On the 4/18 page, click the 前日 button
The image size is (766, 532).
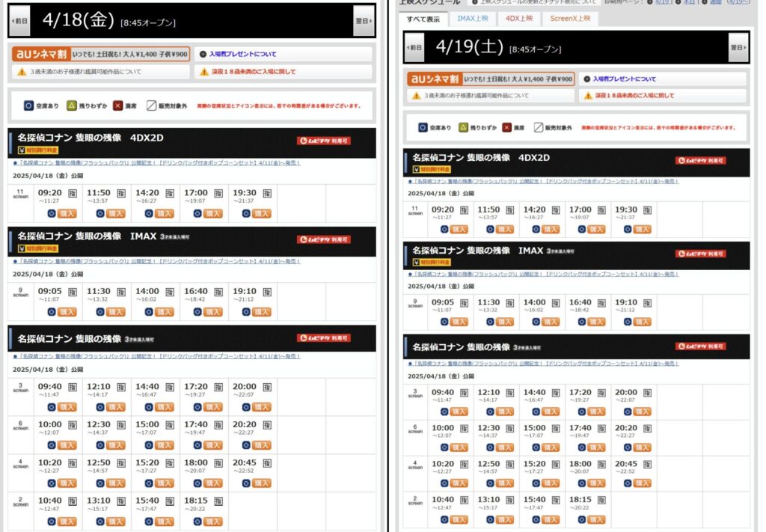pos(19,21)
